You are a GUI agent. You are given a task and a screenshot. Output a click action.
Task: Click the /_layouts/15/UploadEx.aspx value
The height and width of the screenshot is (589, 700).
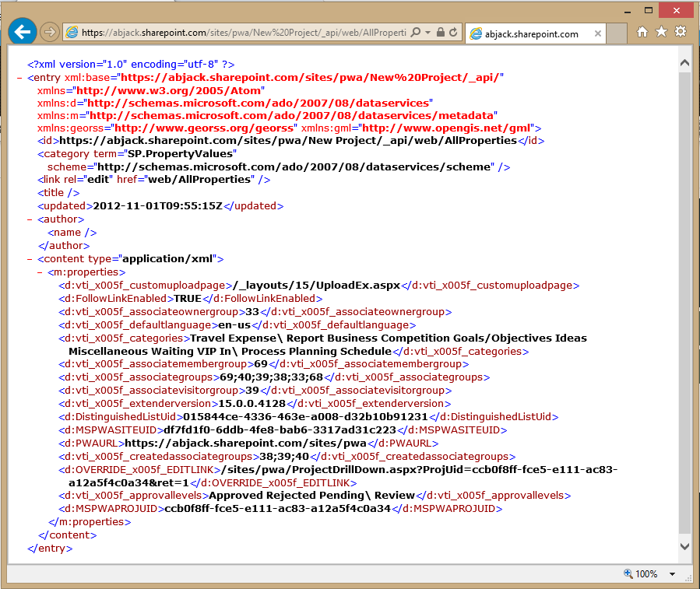pyautogui.click(x=316, y=286)
